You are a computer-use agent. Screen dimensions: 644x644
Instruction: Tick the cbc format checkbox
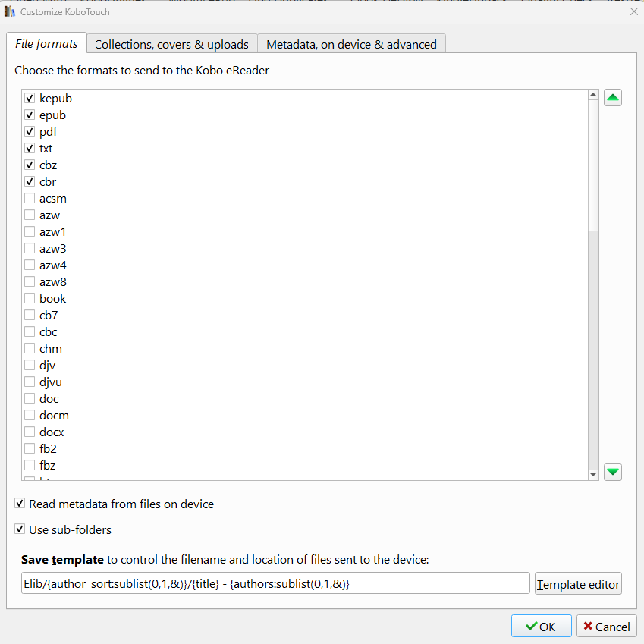click(x=30, y=331)
